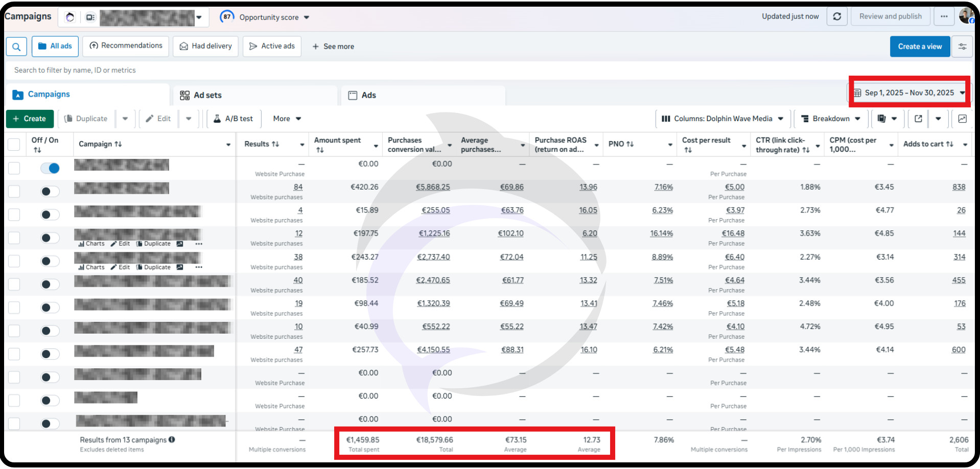980x469 pixels.
Task: Click Duplicate under the €197.75 campaign row
Action: point(153,244)
